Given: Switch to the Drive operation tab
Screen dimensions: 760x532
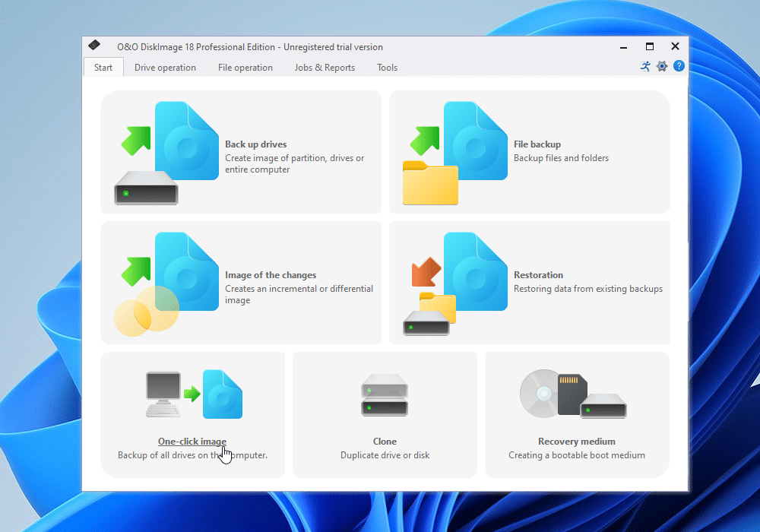Looking at the screenshot, I should 165,68.
